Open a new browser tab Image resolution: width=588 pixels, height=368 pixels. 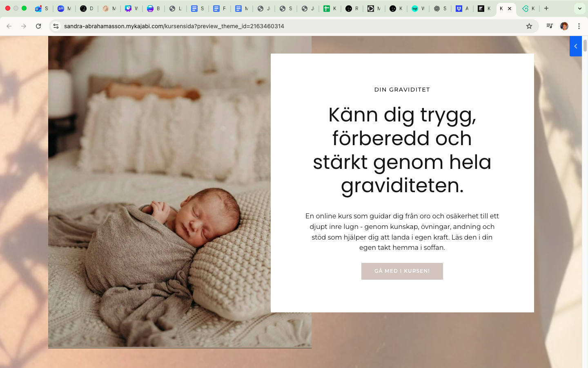point(546,8)
